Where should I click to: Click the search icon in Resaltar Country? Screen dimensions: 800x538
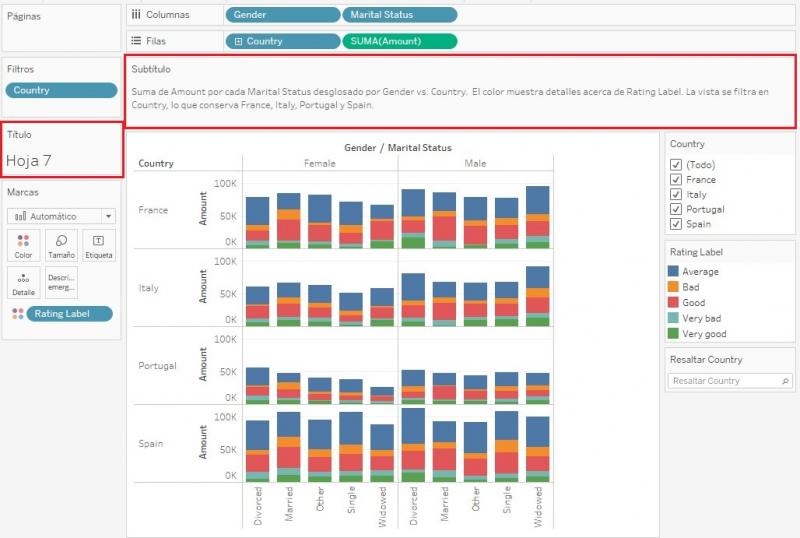[x=785, y=381]
